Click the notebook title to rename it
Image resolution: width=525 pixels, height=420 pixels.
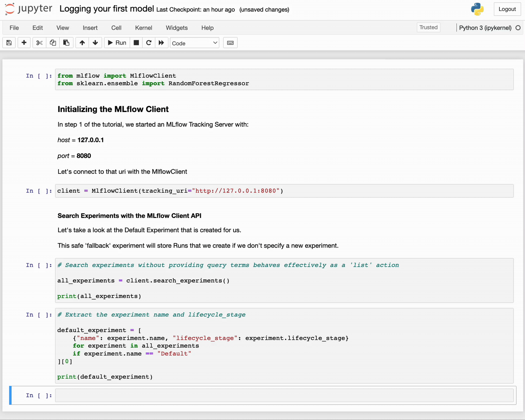107,9
